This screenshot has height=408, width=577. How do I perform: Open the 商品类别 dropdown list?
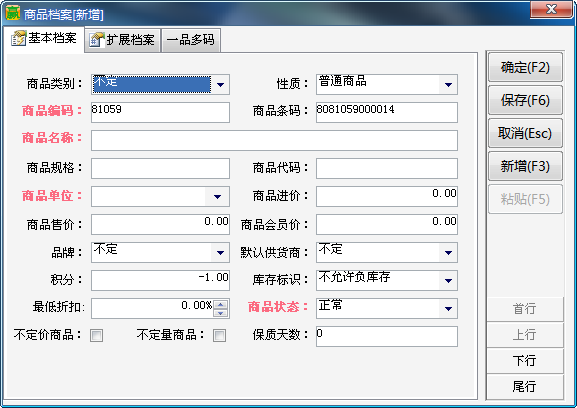click(x=220, y=85)
